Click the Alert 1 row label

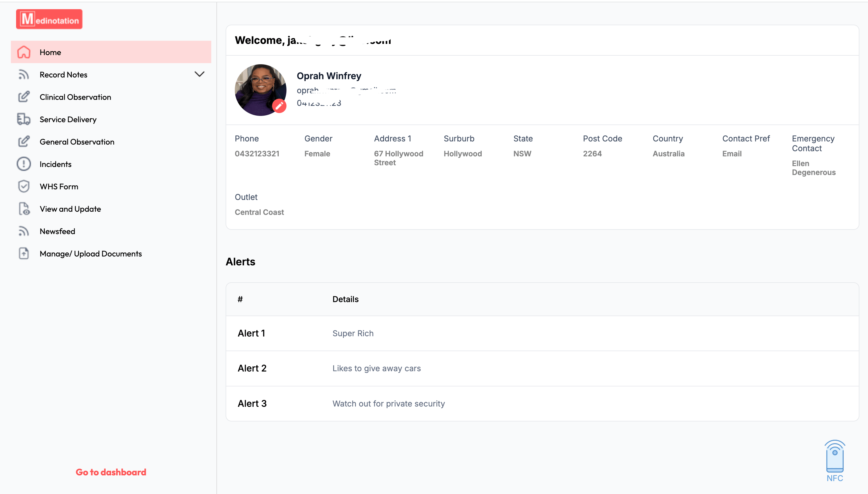coord(251,333)
